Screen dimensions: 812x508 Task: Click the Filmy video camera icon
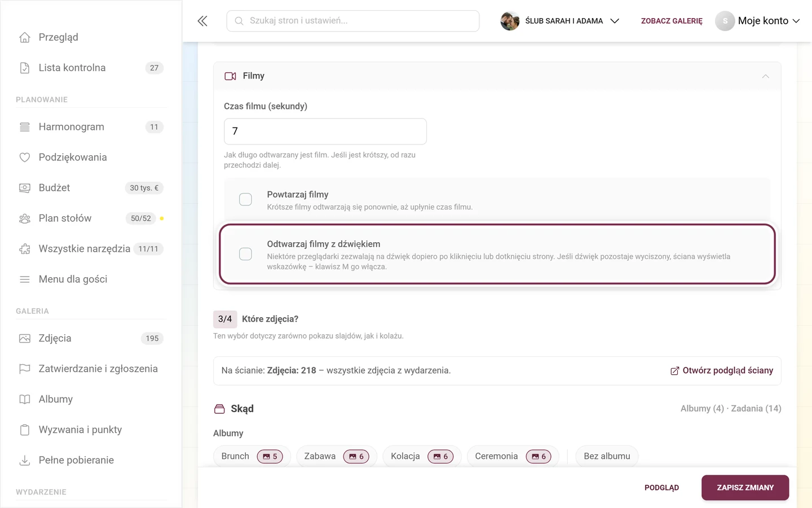(230, 76)
